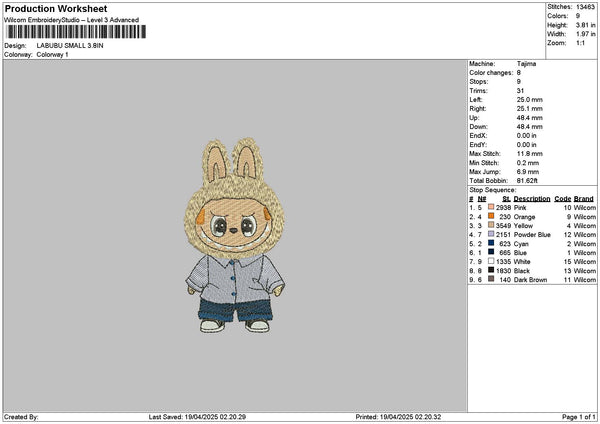This screenshot has width=600, height=424.
Task: Click the 'Description' column header
Action: (x=532, y=199)
